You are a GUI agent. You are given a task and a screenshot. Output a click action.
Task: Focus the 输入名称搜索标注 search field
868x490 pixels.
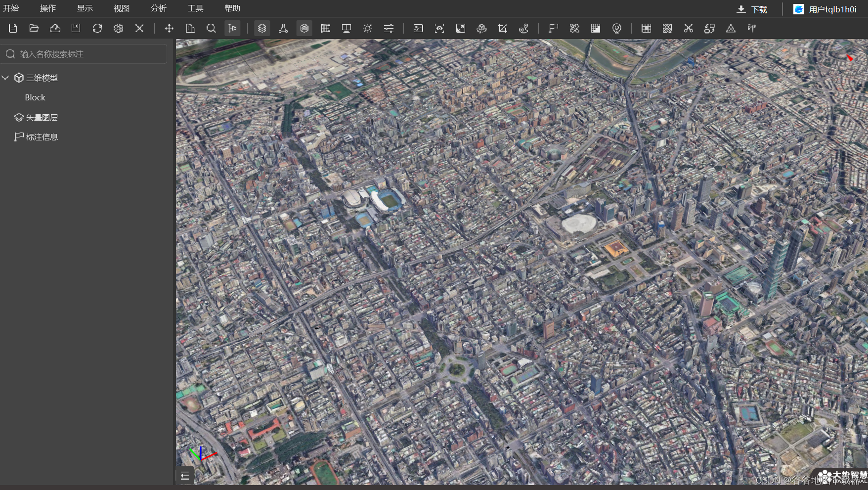[x=84, y=54]
